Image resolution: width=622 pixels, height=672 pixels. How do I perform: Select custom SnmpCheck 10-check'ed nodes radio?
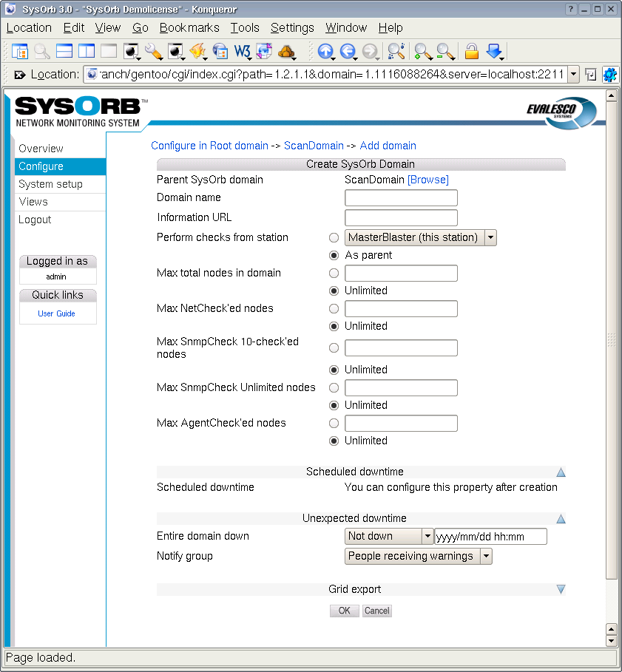(x=334, y=348)
